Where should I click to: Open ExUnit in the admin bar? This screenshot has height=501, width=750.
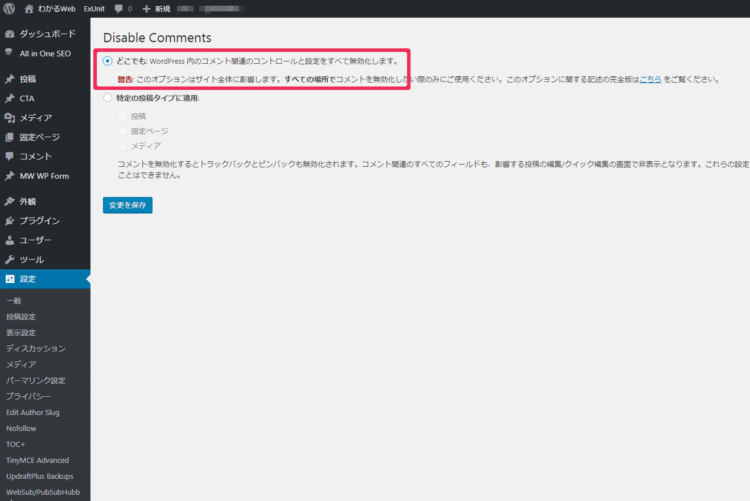point(95,9)
